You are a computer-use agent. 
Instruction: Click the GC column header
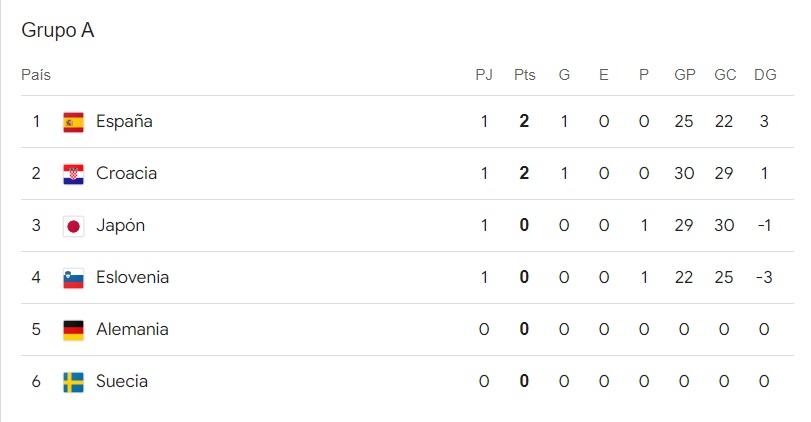coord(725,75)
